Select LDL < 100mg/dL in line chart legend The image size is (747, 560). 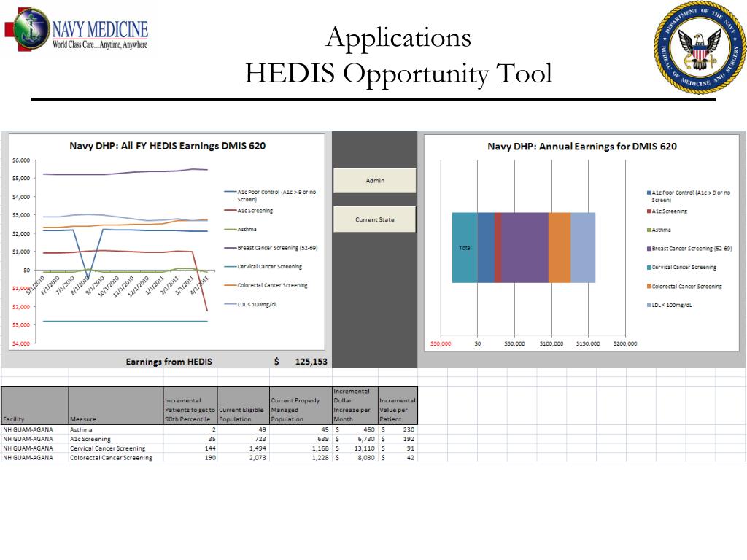(251, 304)
